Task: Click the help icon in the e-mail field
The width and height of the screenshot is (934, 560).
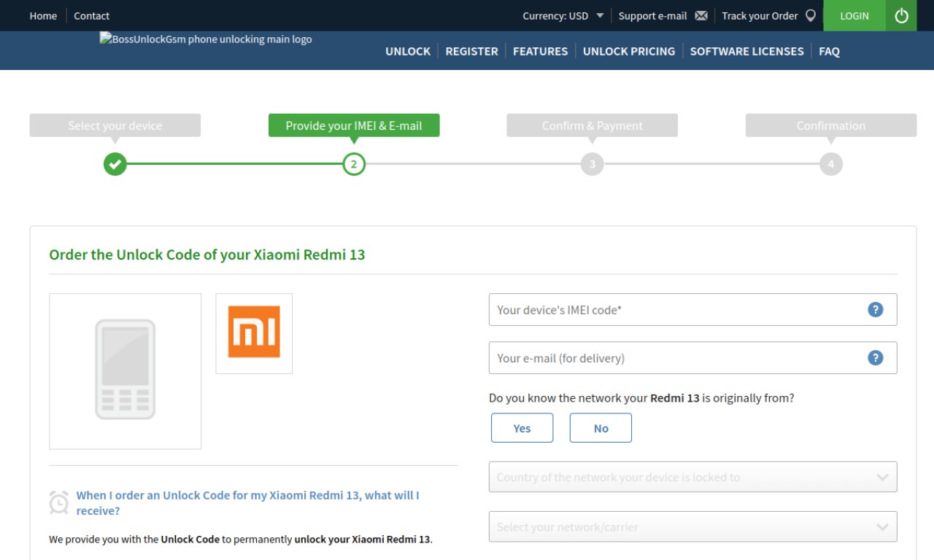Action: coord(876,357)
